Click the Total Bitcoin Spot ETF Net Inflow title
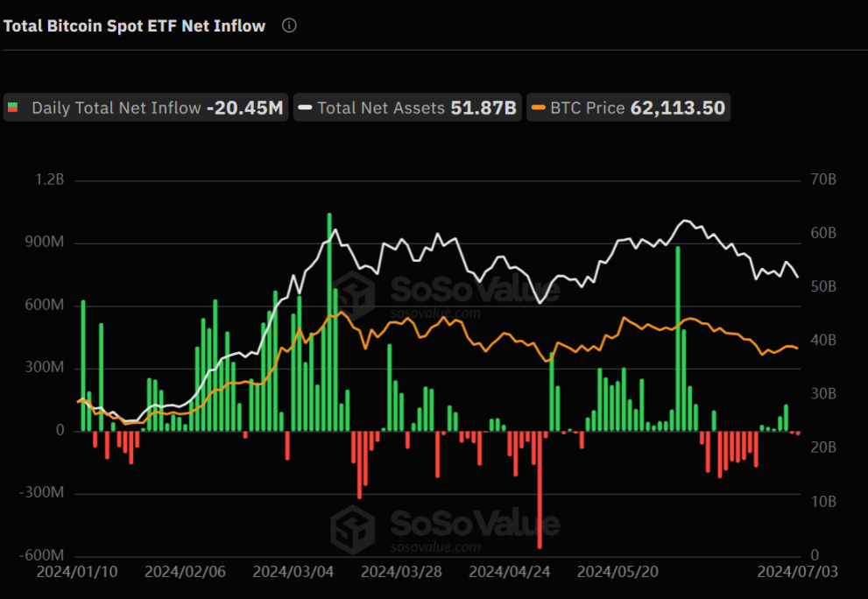Viewport: 868px width, 599px height. [135, 26]
